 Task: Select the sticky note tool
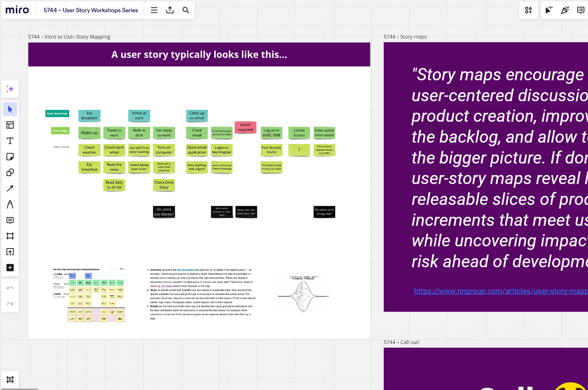pyautogui.click(x=10, y=156)
